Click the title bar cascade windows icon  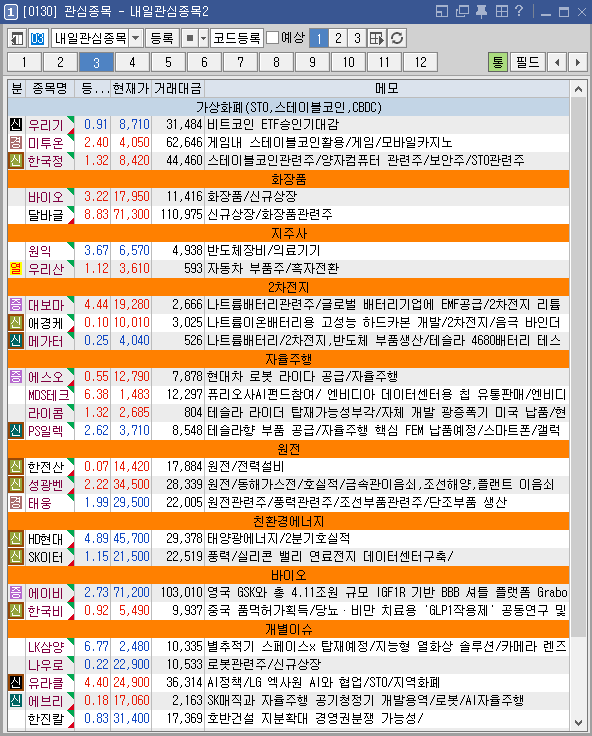pyautogui.click(x=462, y=11)
